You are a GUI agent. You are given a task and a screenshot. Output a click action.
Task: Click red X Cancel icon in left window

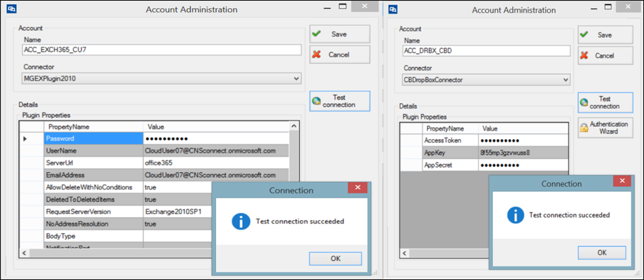tap(316, 55)
